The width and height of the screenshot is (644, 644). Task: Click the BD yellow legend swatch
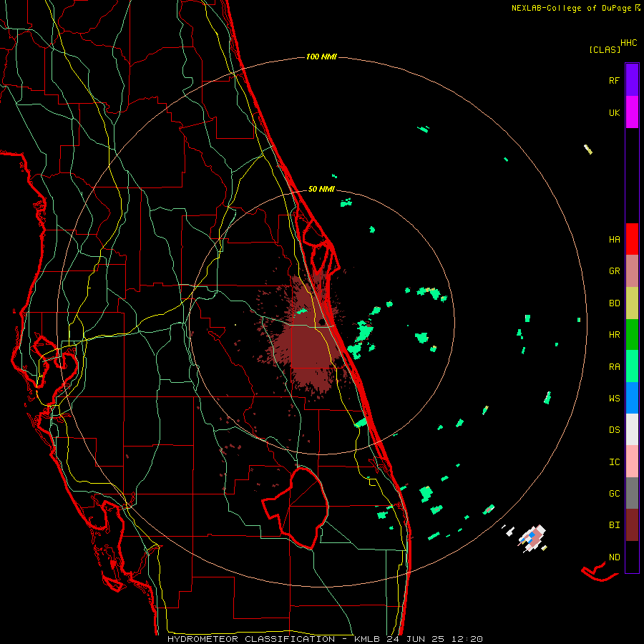pyautogui.click(x=632, y=303)
